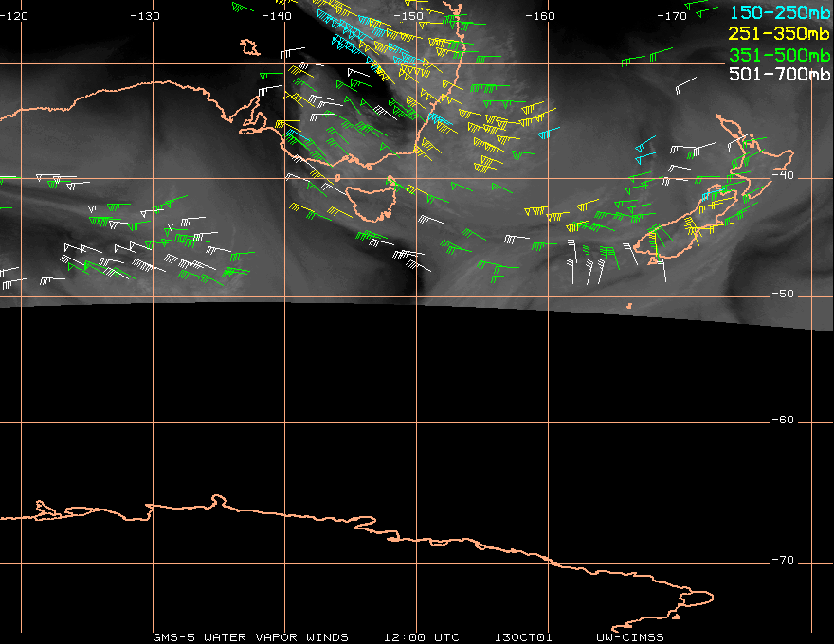Click the -40 latitude label
Image resolution: width=834 pixels, height=644 pixels.
[783, 175]
